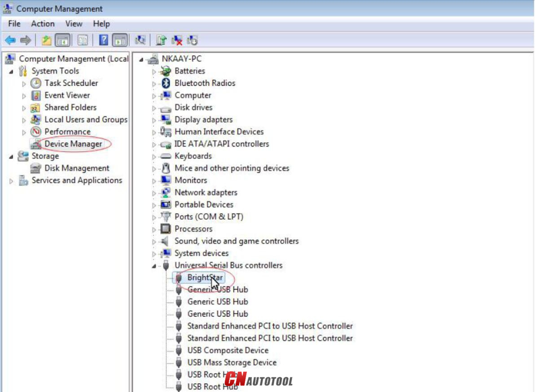
Task: Select USB Composite Device
Action: (228, 350)
